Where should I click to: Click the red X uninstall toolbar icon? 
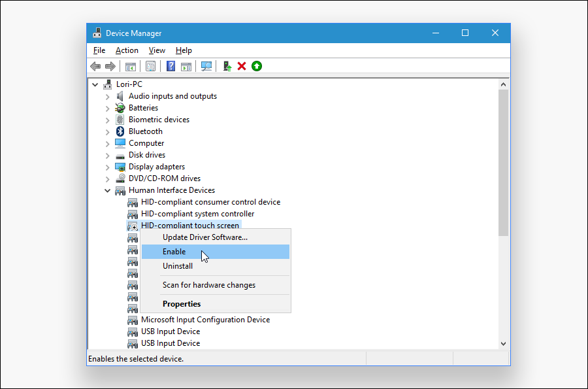click(242, 67)
